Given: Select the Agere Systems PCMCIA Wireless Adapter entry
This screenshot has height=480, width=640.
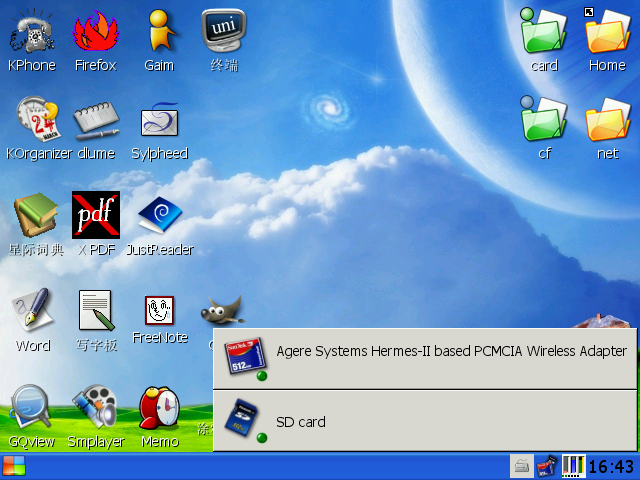Looking at the screenshot, I should 425,358.
